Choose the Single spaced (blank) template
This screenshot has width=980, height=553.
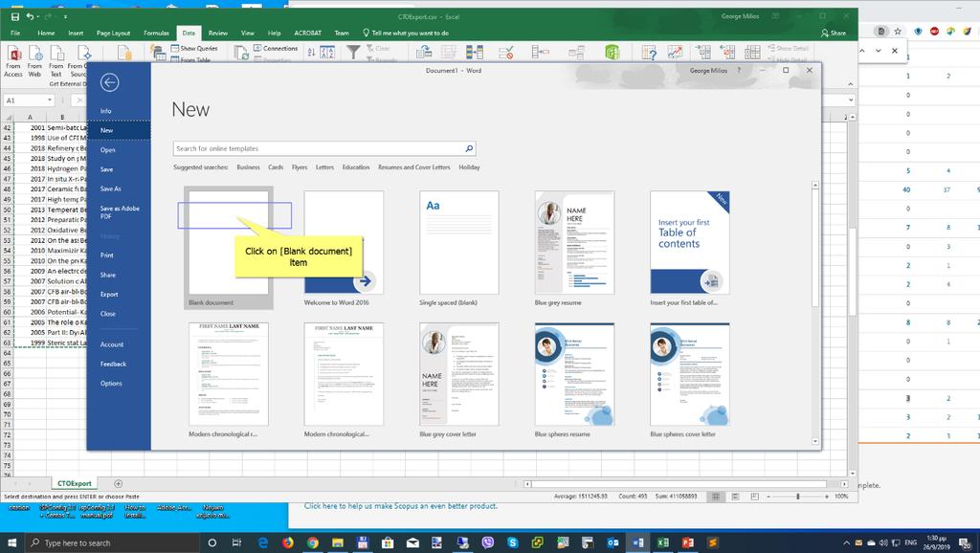coord(458,248)
